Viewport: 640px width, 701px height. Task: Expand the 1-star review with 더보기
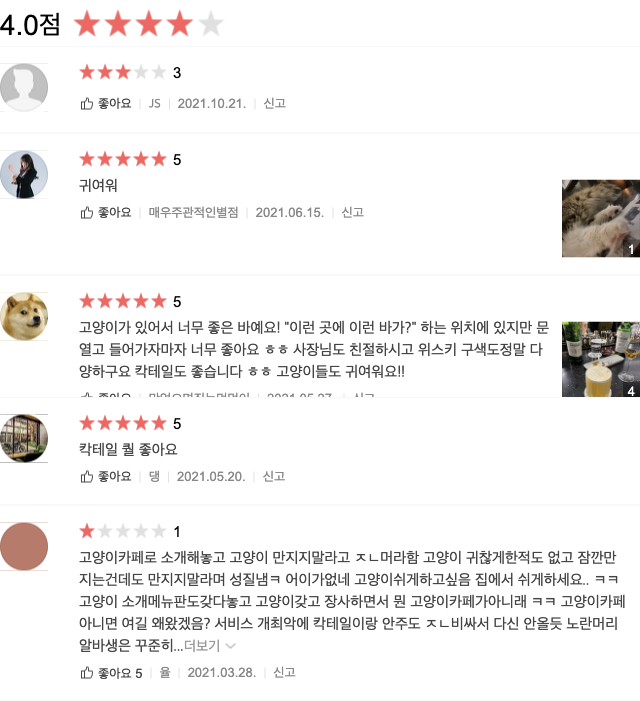coord(202,645)
